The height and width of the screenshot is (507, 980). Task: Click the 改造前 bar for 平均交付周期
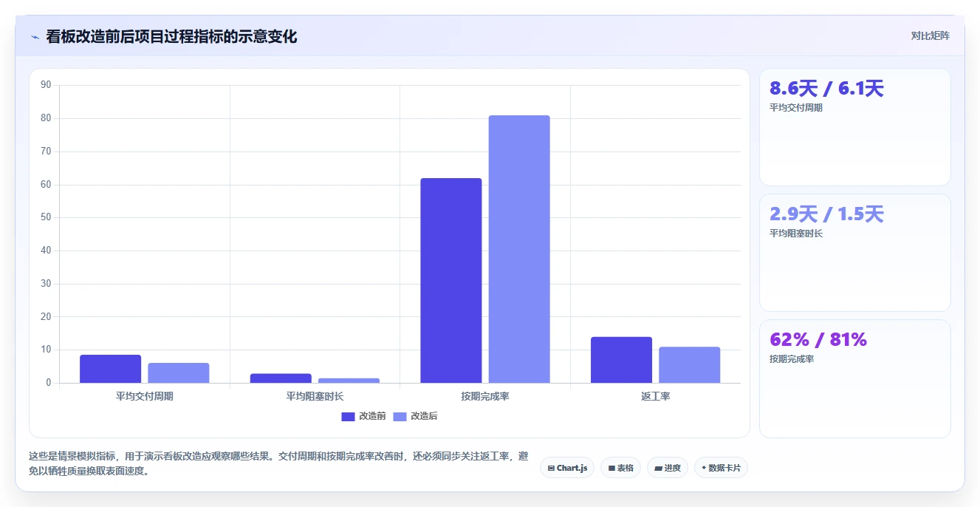tap(111, 369)
